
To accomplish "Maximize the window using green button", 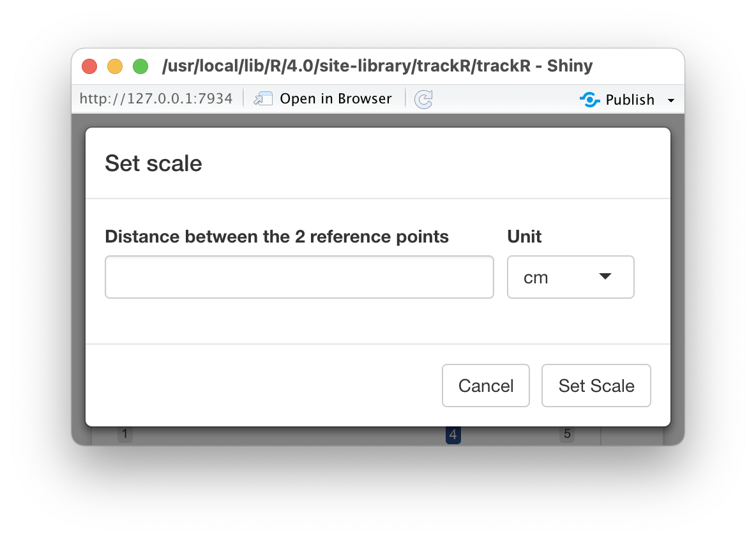I will [140, 66].
